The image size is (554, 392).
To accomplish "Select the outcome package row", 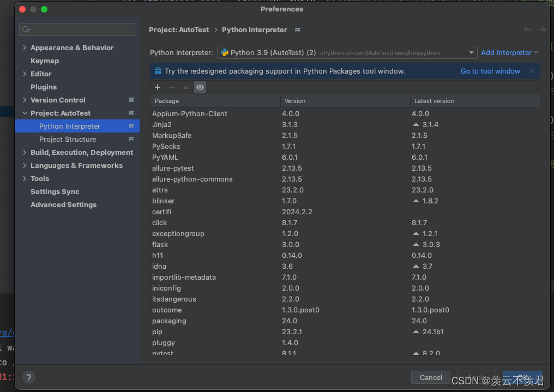I will (x=345, y=310).
